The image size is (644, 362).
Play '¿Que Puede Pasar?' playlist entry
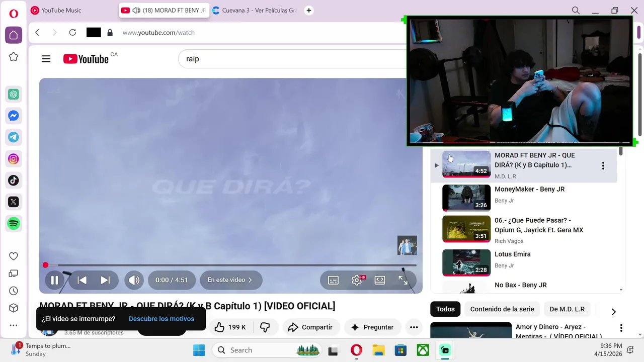point(523,229)
